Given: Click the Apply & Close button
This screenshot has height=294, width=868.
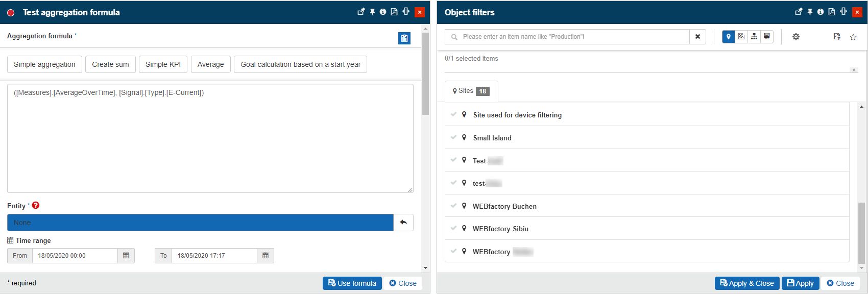Looking at the screenshot, I should point(746,283).
